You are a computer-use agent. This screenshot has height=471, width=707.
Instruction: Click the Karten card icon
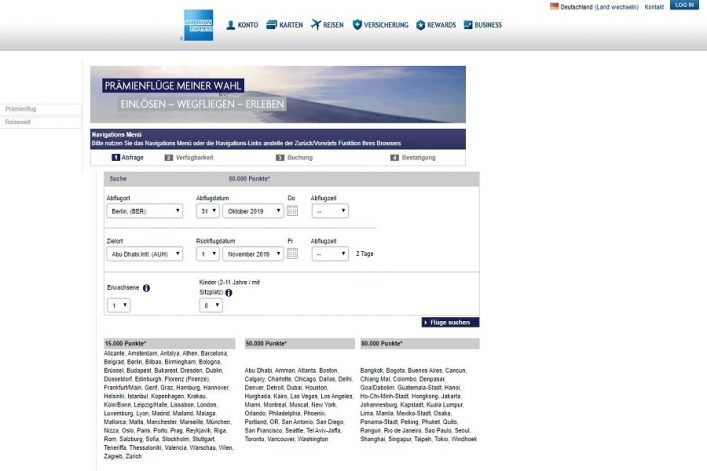click(x=271, y=24)
